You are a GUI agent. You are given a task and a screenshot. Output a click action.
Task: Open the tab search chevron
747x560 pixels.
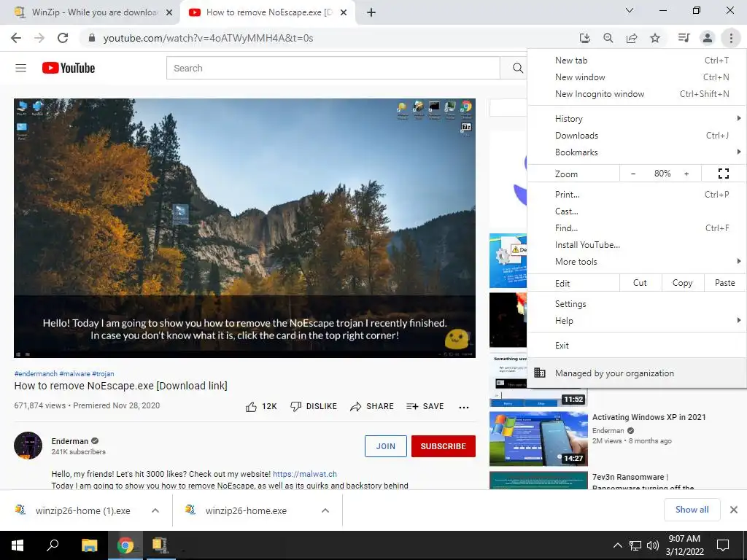(630, 10)
